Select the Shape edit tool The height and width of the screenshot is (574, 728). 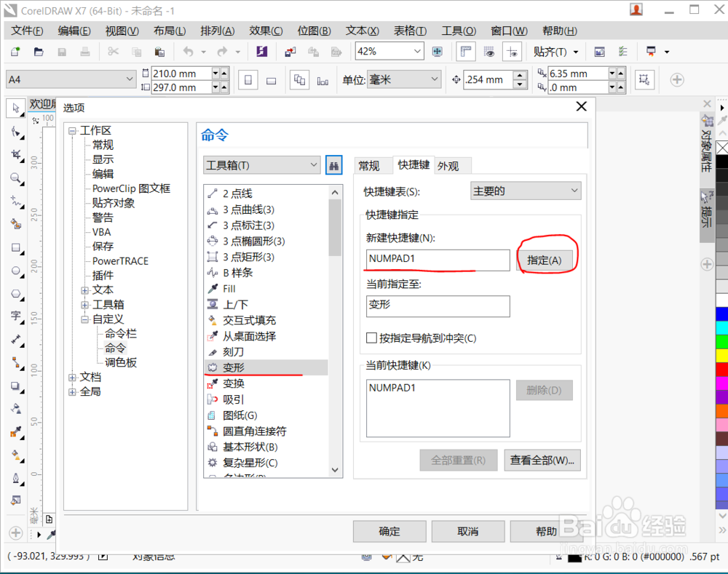pos(16,132)
